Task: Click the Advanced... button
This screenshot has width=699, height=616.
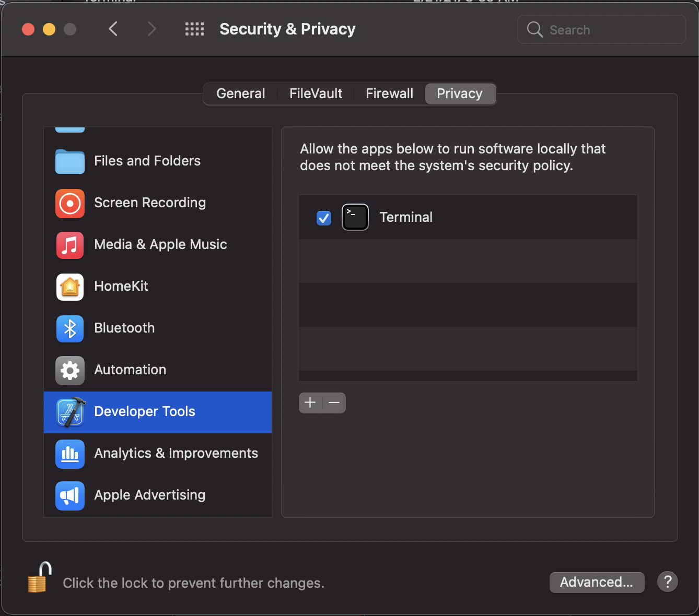Action: 597,582
